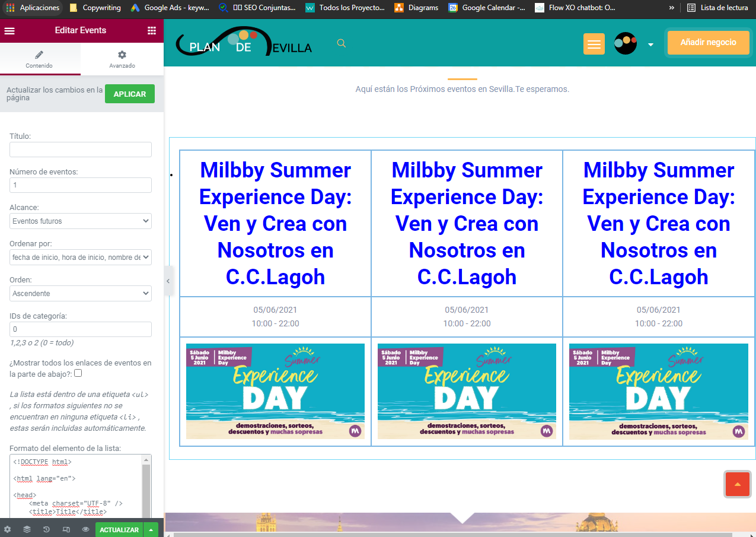This screenshot has width=756, height=537.
Task: Open the Elementor hamburger menu
Action: coord(9,30)
